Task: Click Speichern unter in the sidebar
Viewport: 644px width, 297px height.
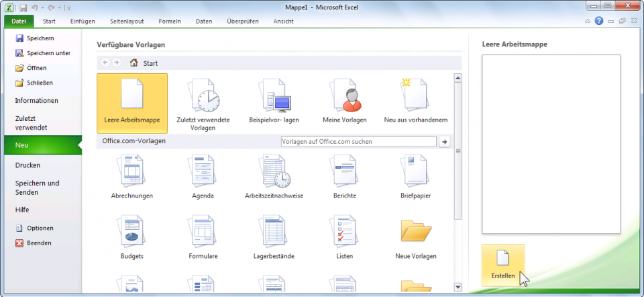Action: tap(48, 53)
